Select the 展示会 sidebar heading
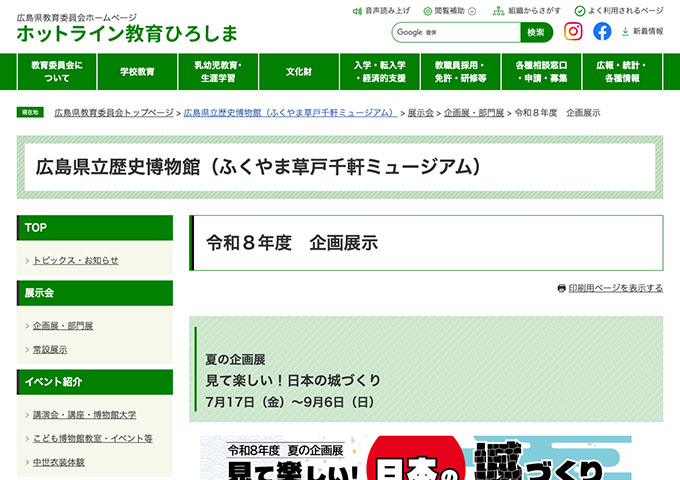 [95, 293]
